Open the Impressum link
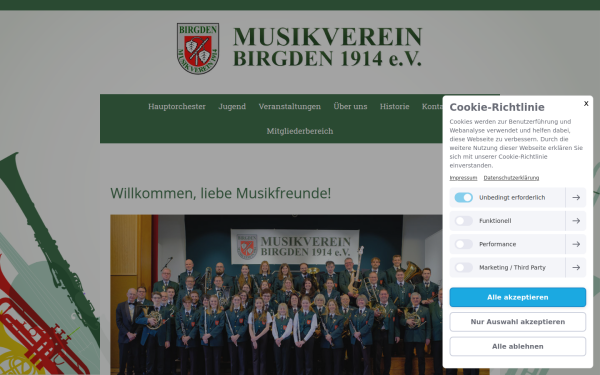This screenshot has height=375, width=600. (463, 178)
